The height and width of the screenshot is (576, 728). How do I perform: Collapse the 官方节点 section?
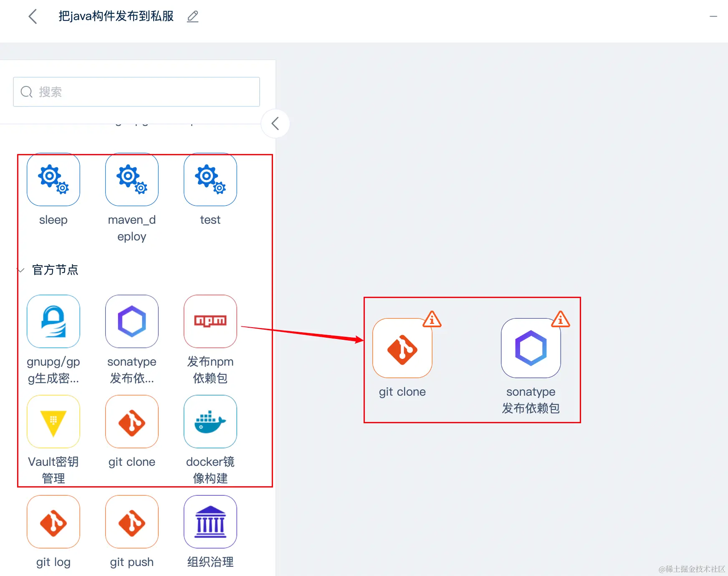click(x=21, y=270)
